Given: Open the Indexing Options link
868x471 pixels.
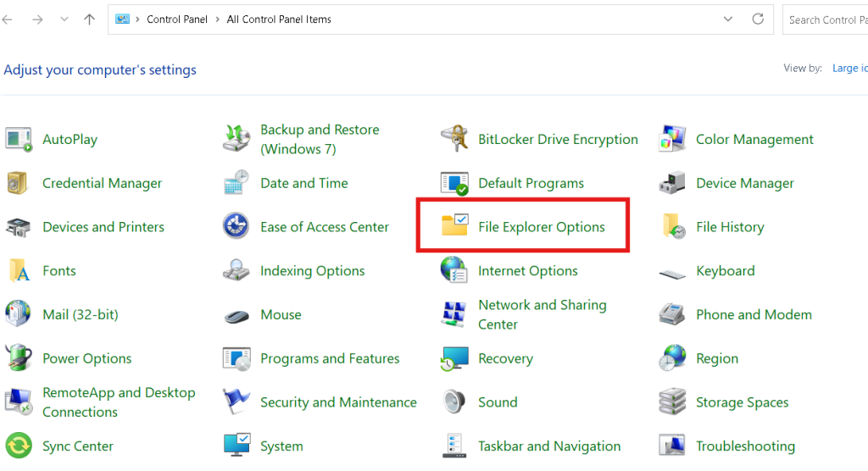Looking at the screenshot, I should pos(312,270).
